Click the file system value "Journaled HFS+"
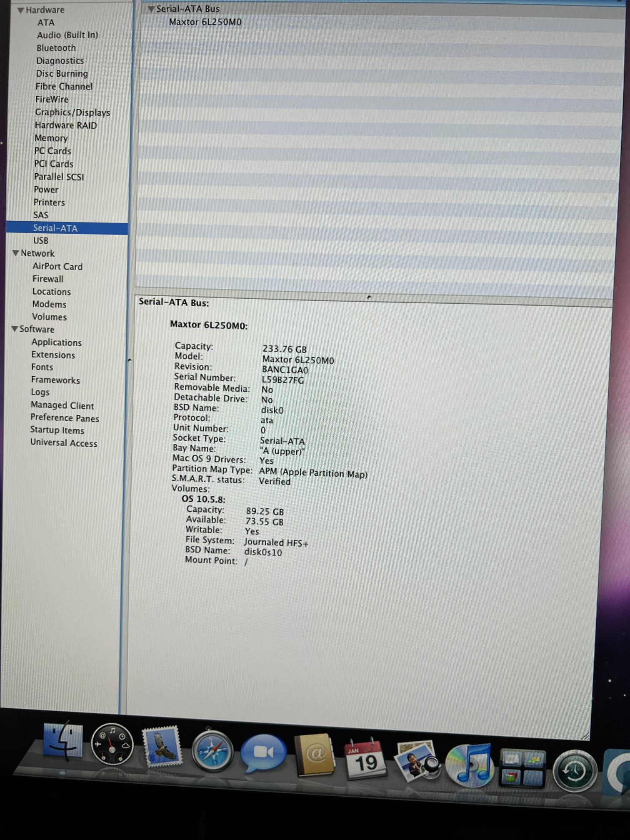Screen dimensions: 630x840 point(276,542)
